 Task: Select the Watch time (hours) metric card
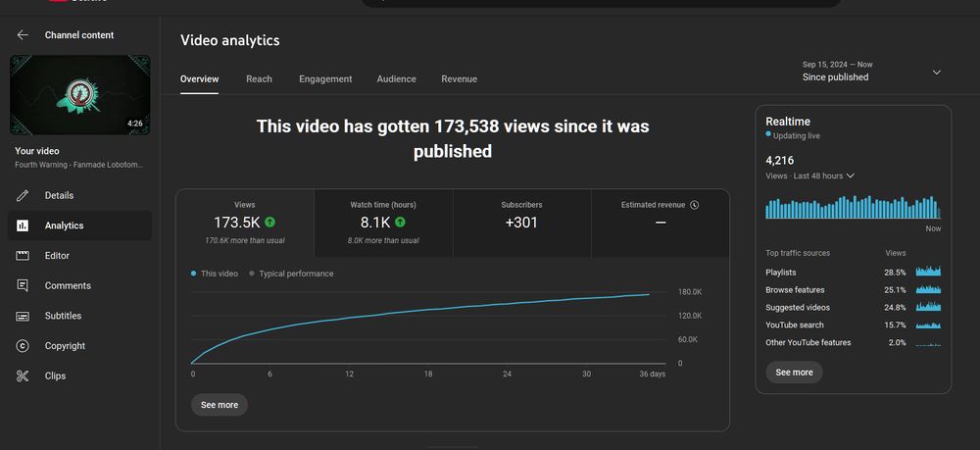[x=383, y=224]
